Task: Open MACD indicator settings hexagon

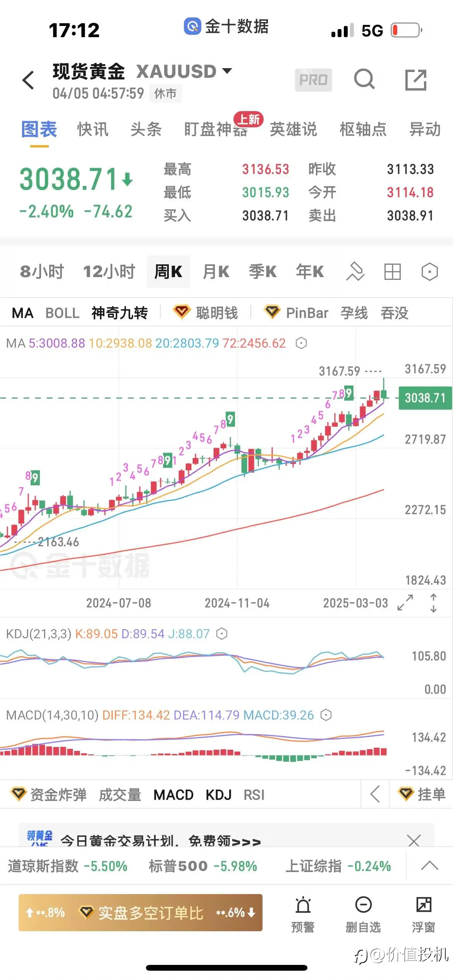Action: click(326, 715)
